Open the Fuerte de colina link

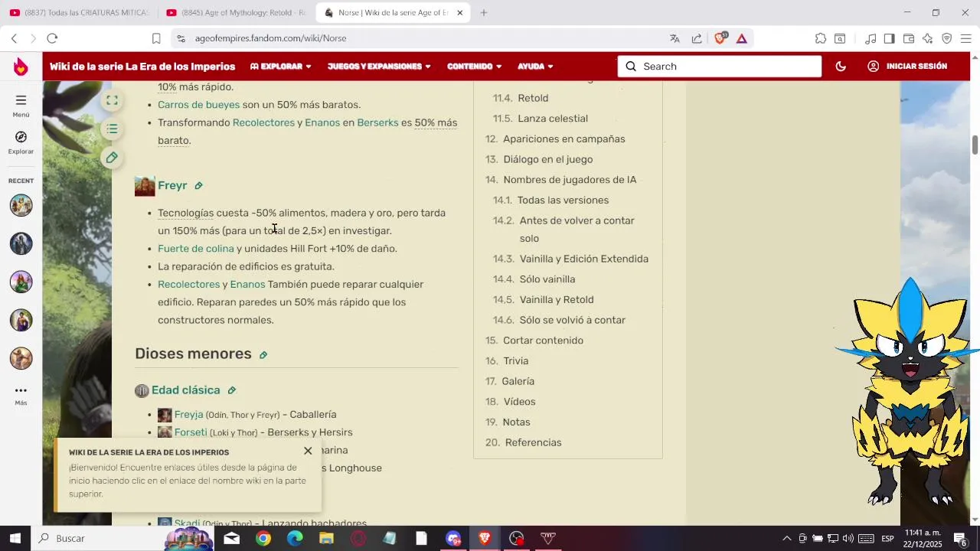point(196,249)
